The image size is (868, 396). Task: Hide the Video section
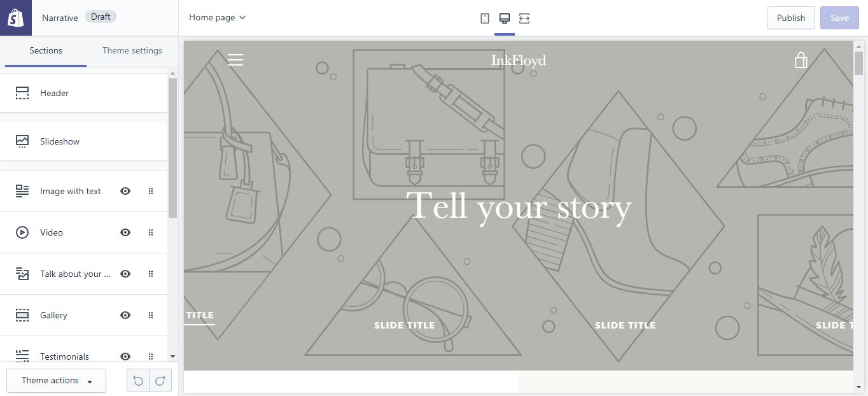pos(125,232)
